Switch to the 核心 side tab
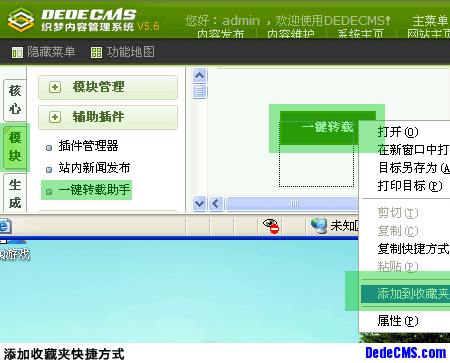450x363 pixels. click(15, 100)
